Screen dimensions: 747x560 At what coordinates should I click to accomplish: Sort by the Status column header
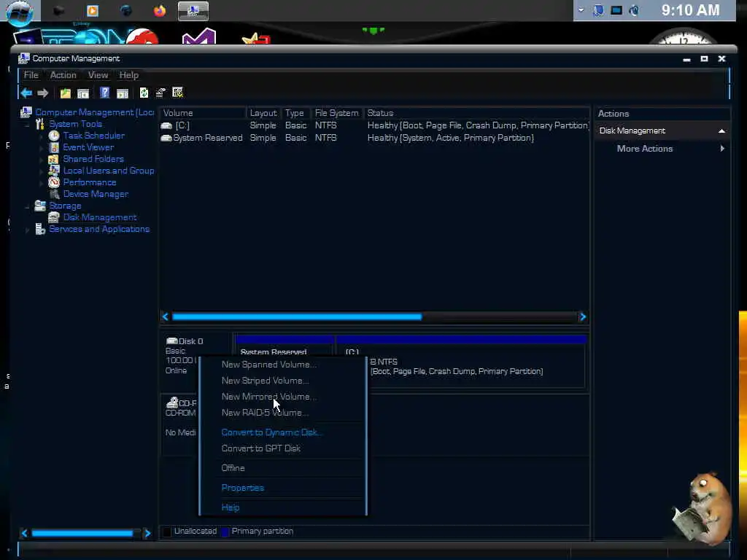click(476, 113)
